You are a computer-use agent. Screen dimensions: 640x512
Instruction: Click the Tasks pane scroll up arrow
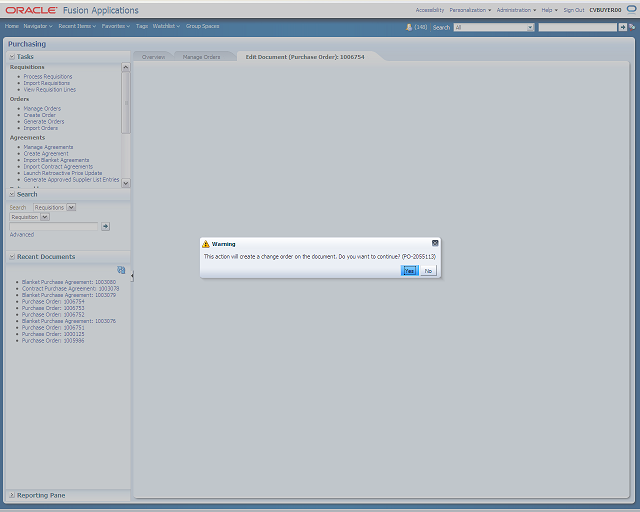[126, 67]
